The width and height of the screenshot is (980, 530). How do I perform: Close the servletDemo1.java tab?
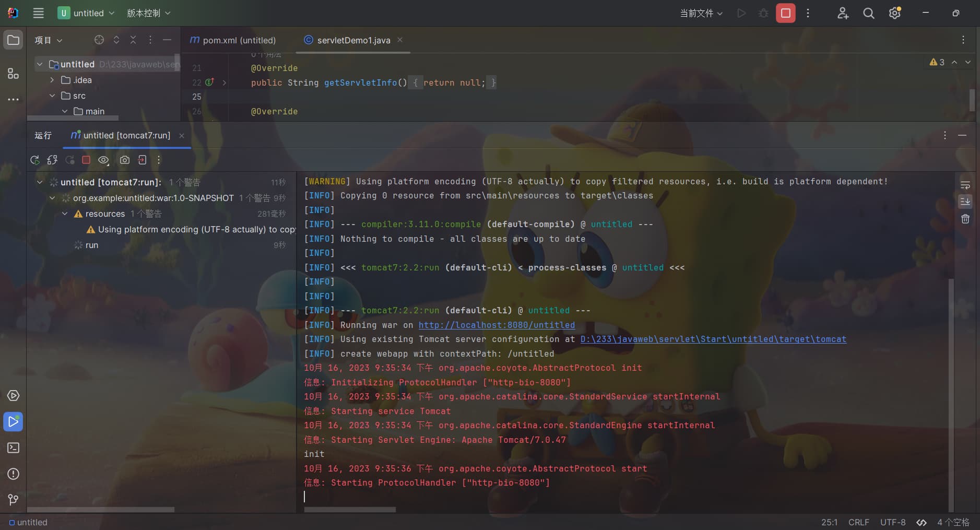click(x=400, y=40)
